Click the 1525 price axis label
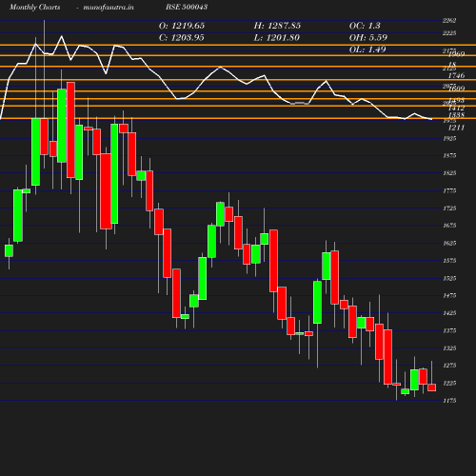Viewport: 476px width, 476px height. [449, 278]
